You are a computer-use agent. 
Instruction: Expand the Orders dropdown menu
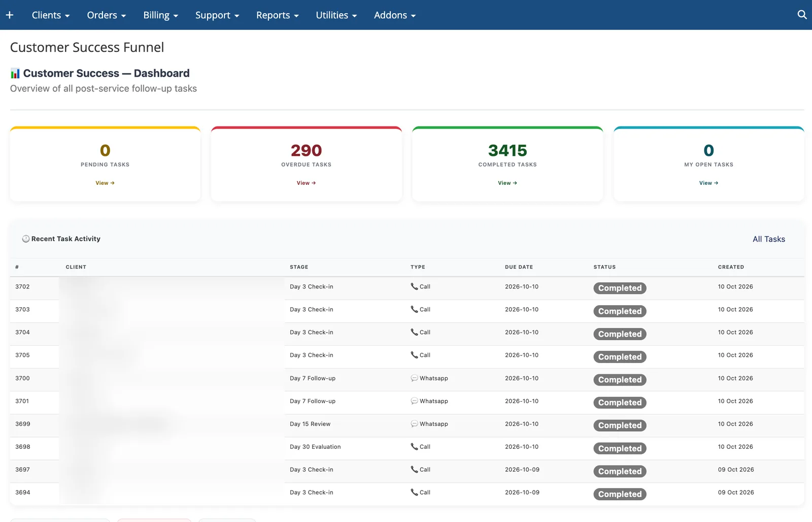(x=106, y=15)
